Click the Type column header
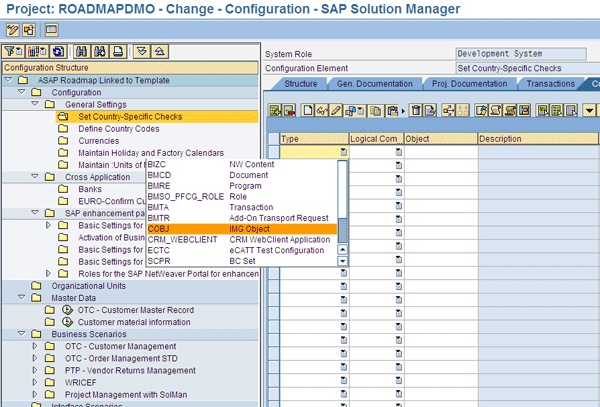The width and height of the screenshot is (600, 407). coord(314,139)
